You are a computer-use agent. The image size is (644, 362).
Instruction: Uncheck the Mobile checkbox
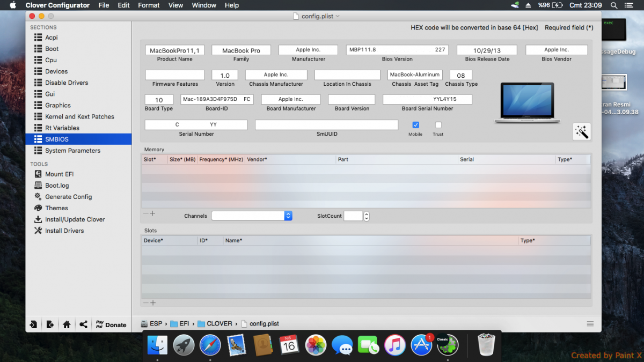(415, 125)
